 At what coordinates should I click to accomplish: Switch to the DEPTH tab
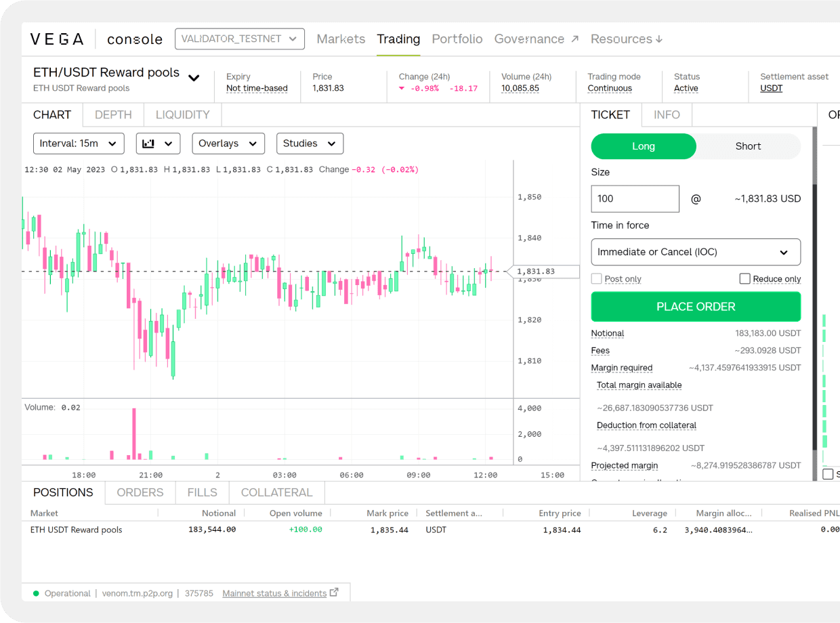tap(113, 114)
